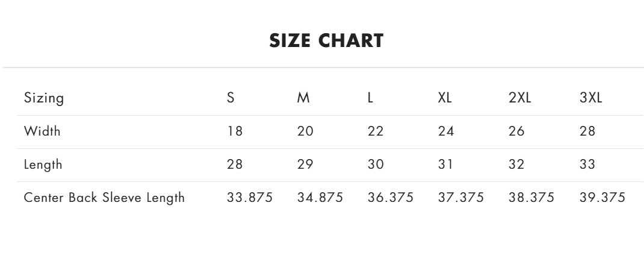
Task: Click the width value 26
Action: tap(516, 131)
